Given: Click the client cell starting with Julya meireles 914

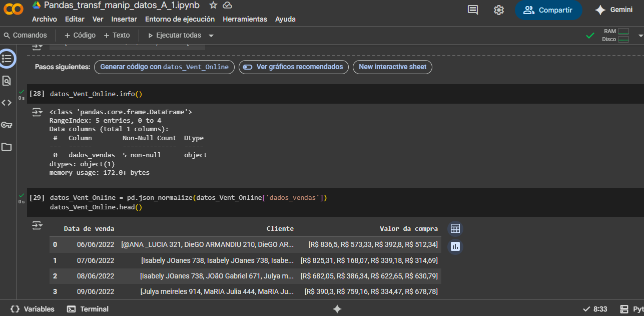Looking at the screenshot, I should [x=217, y=291].
